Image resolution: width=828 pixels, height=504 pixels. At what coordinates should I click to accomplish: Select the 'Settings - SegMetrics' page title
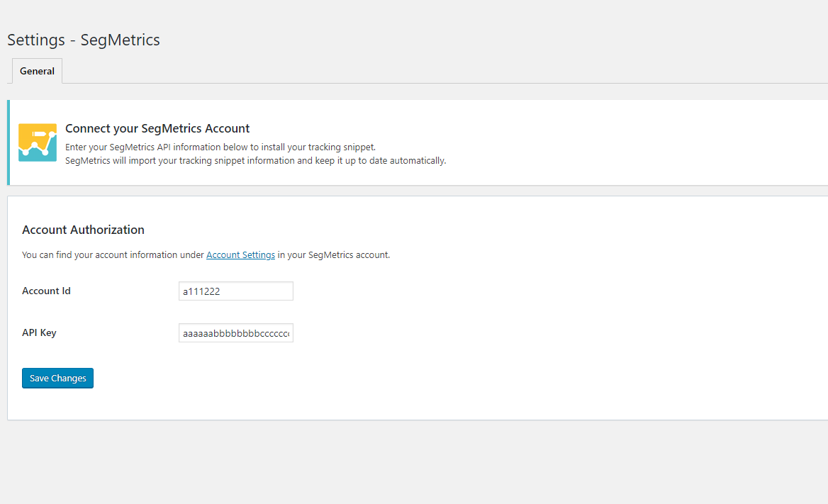pyautogui.click(x=84, y=40)
